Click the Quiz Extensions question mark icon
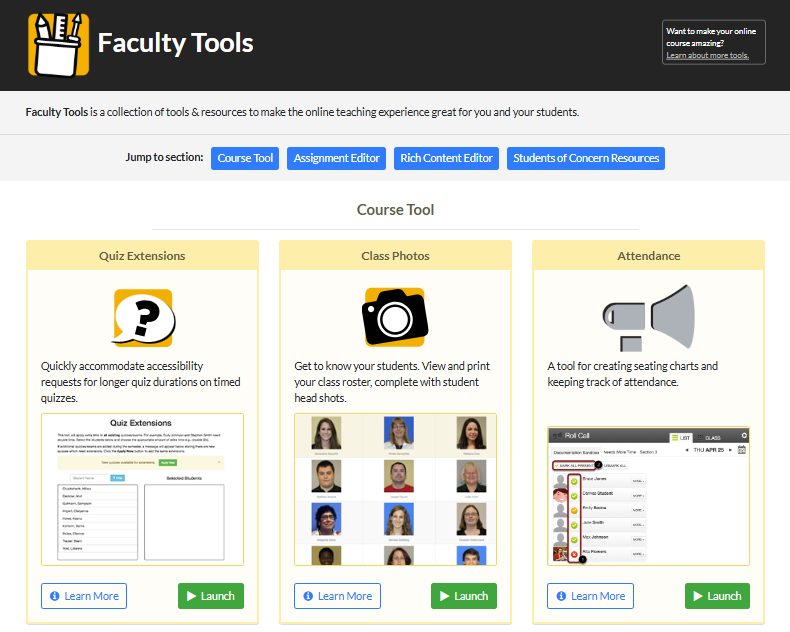Screen dimensions: 790x632 tap(143, 318)
